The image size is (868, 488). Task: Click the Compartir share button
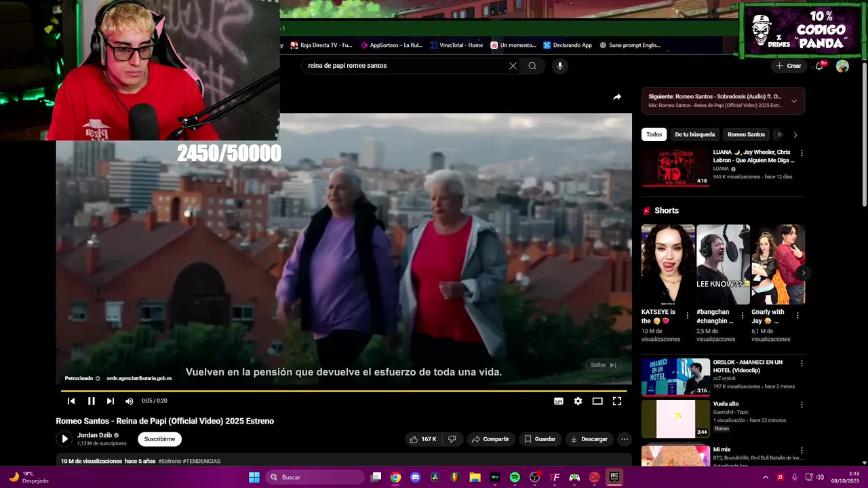pyautogui.click(x=490, y=439)
